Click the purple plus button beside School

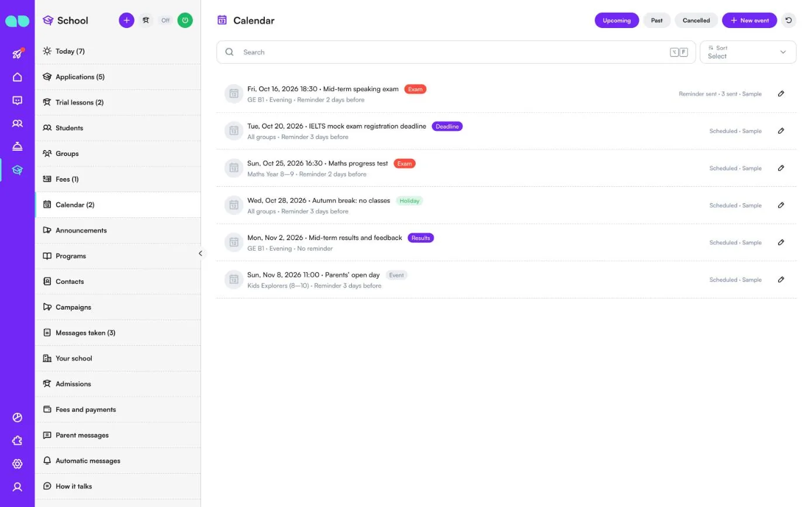click(x=126, y=20)
